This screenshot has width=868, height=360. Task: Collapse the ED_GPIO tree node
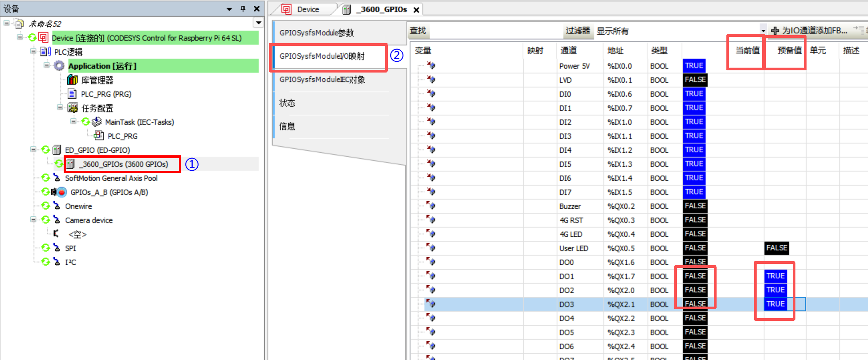coord(33,150)
